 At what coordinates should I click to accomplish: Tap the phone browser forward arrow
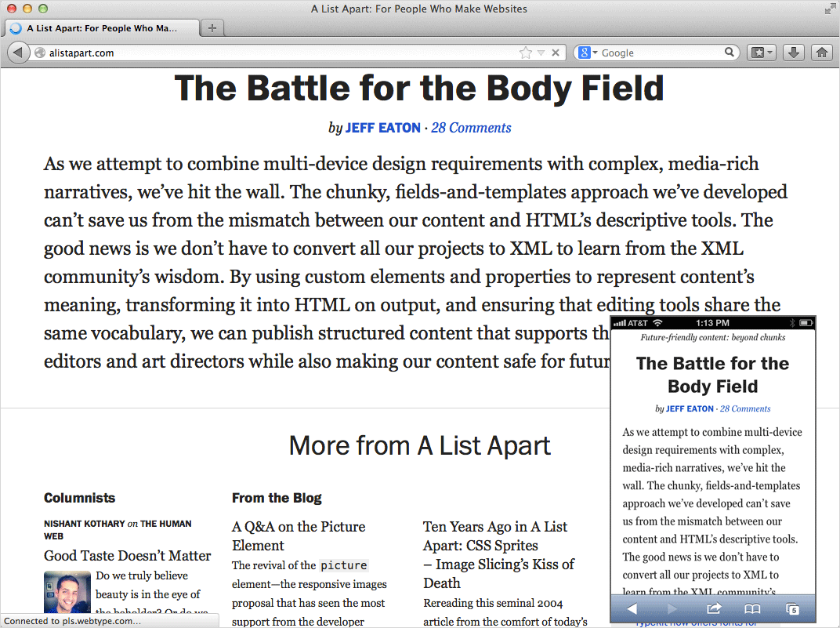672,608
